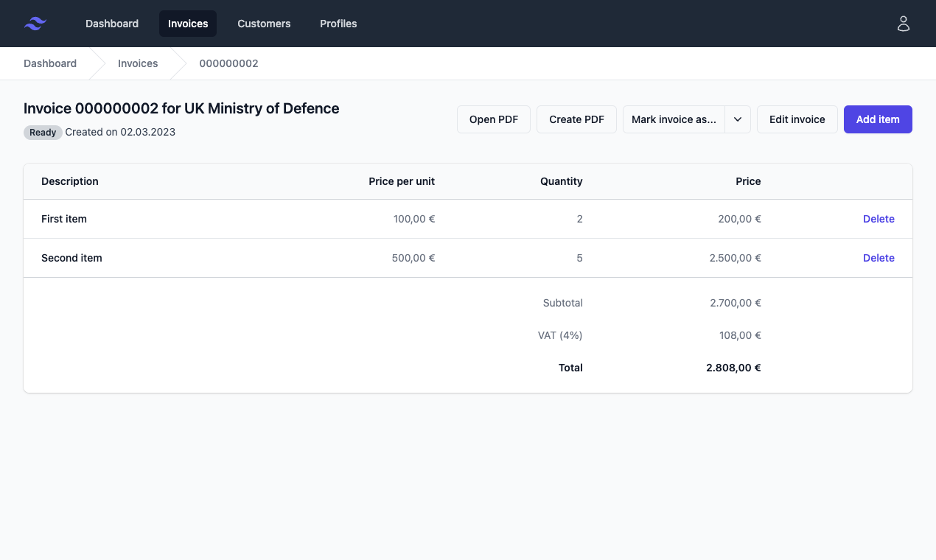936x560 pixels.
Task: Click the 200,00 € price cell
Action: pos(739,219)
